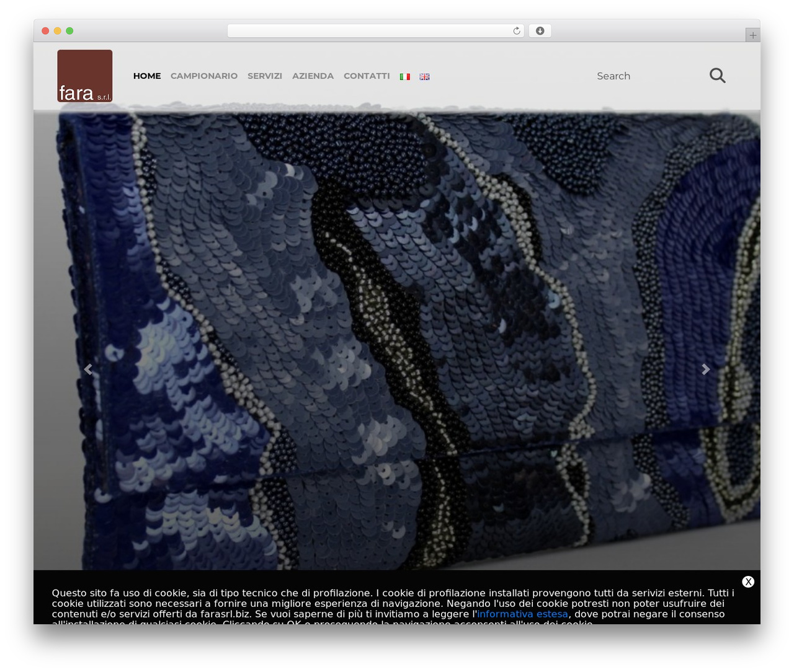Open the browser downloads button

pos(540,31)
